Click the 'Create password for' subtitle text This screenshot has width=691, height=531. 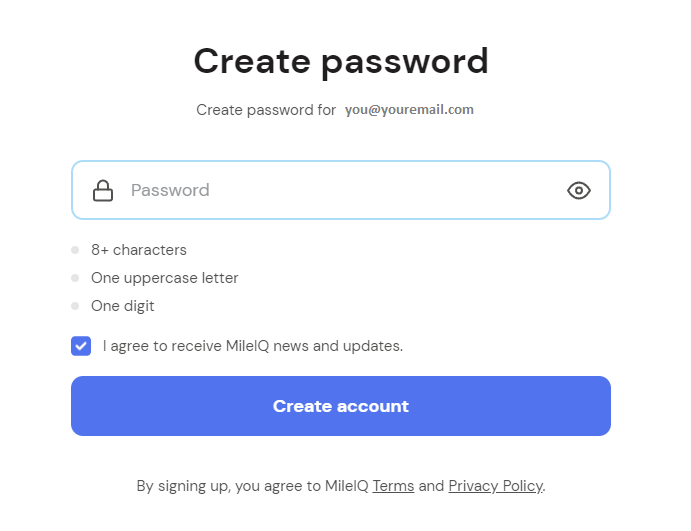[x=266, y=110]
